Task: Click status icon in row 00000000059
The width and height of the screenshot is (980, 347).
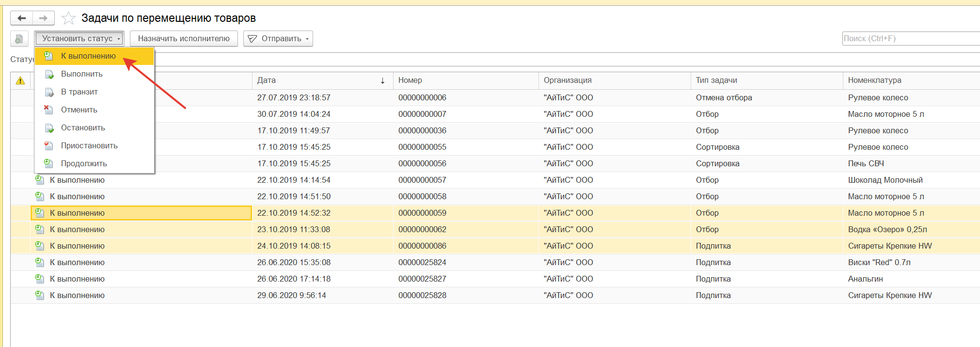Action: [x=40, y=213]
